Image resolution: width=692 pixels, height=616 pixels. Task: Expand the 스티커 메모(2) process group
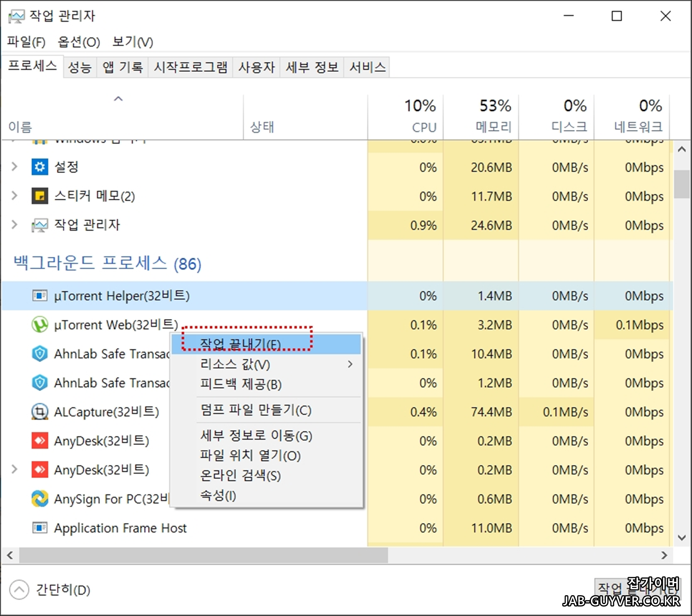(15, 196)
